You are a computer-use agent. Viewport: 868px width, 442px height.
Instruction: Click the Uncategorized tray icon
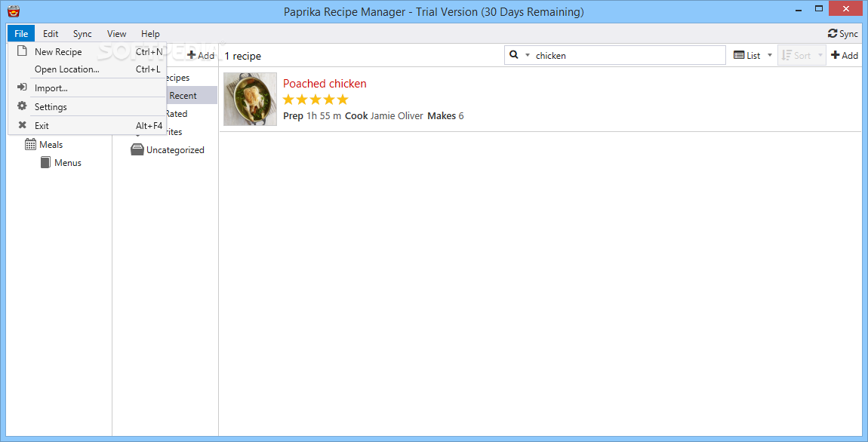tap(137, 150)
